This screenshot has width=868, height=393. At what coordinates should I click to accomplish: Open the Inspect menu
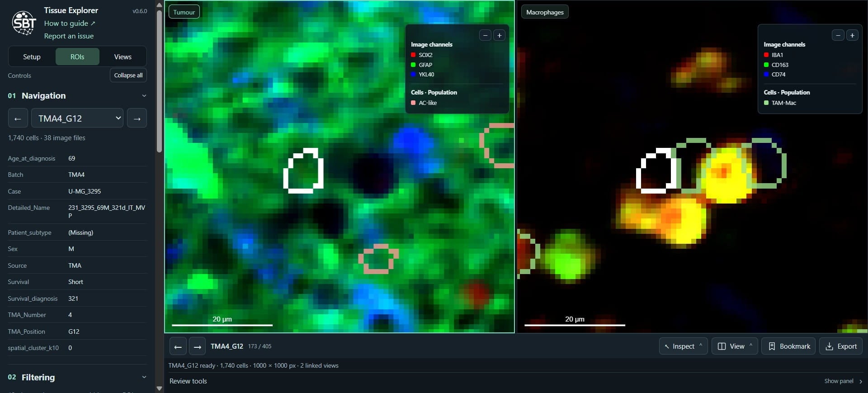tap(683, 346)
